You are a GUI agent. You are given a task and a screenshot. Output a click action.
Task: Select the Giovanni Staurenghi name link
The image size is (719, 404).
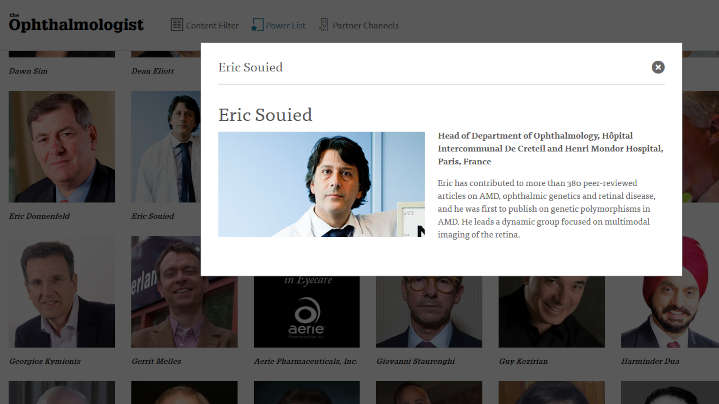415,361
